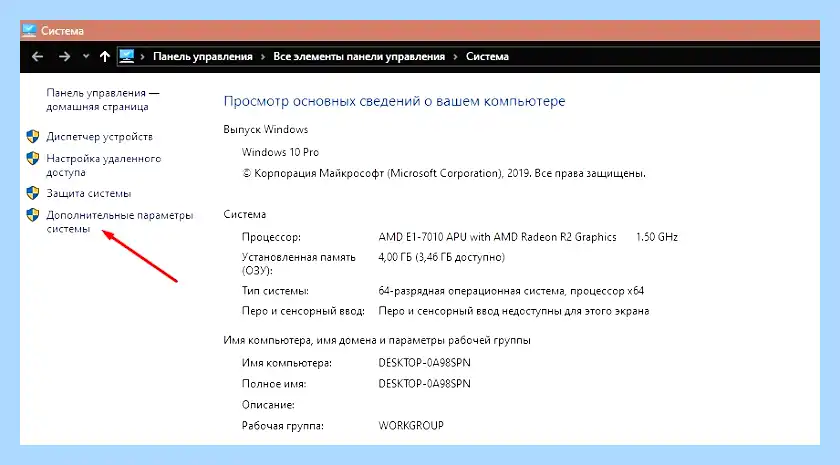
Task: Expand chevron before Система breadcrumb
Action: point(455,57)
